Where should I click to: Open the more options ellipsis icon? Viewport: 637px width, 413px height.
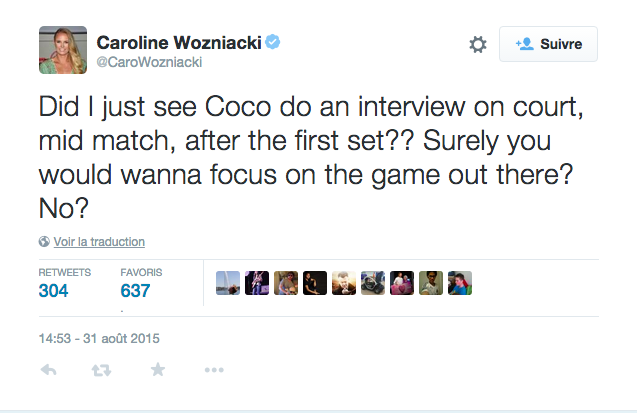(x=214, y=370)
